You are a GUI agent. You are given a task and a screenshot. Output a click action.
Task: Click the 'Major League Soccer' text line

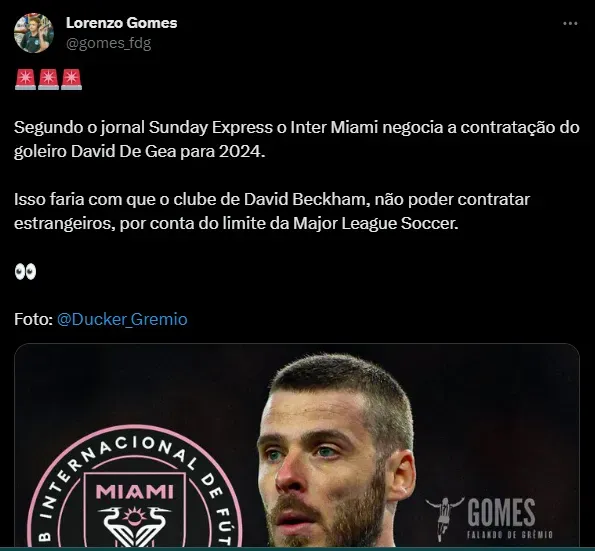(236, 223)
